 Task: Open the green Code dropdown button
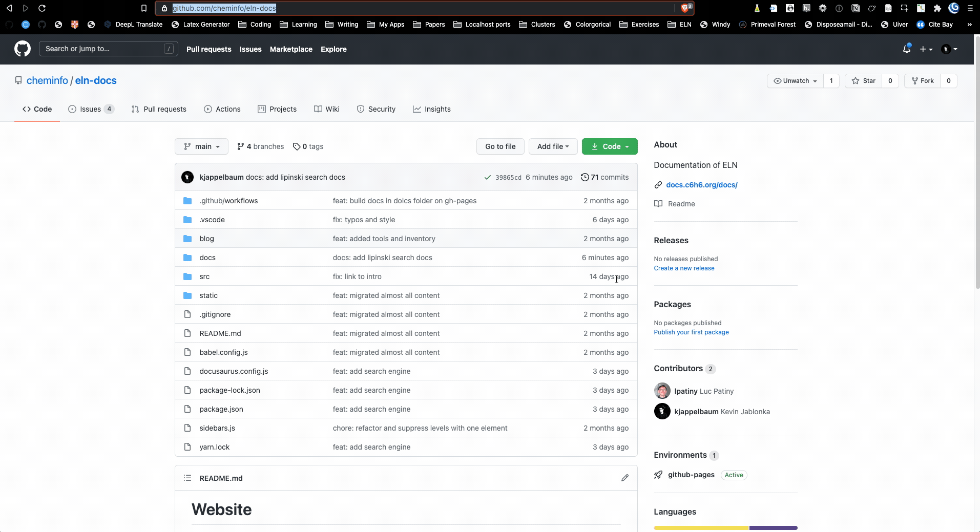[610, 146]
